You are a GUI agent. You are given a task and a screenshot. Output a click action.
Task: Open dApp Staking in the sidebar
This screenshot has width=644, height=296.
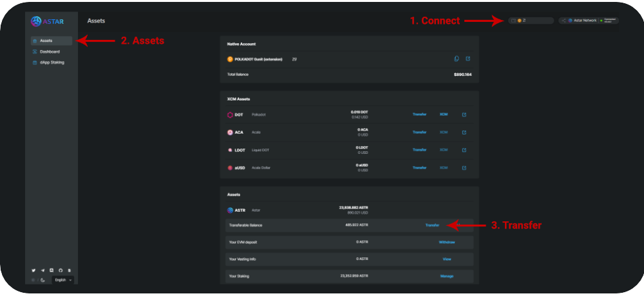52,62
